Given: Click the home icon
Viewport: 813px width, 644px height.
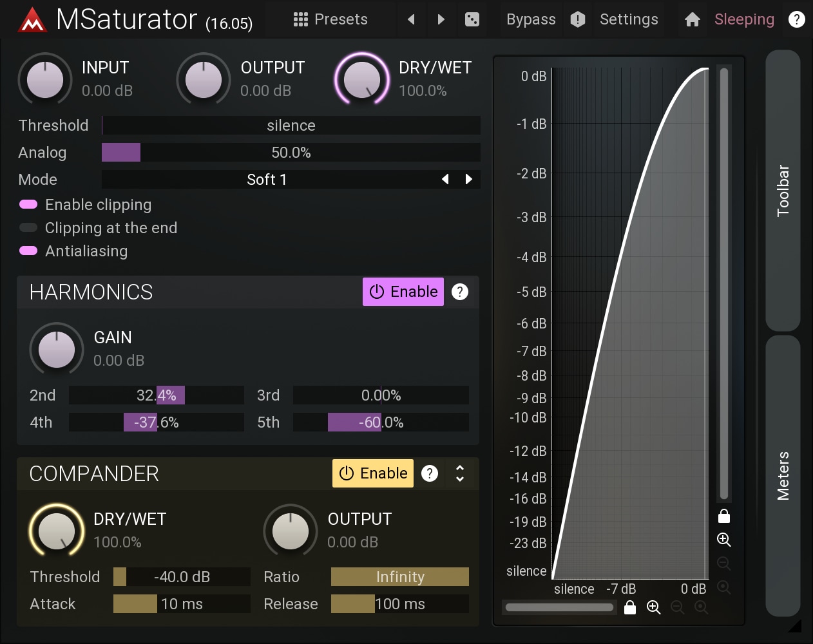Looking at the screenshot, I should tap(693, 19).
